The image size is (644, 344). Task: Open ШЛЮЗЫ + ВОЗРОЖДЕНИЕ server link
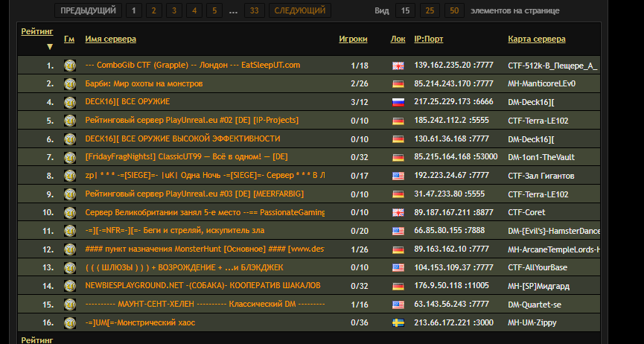pos(185,267)
